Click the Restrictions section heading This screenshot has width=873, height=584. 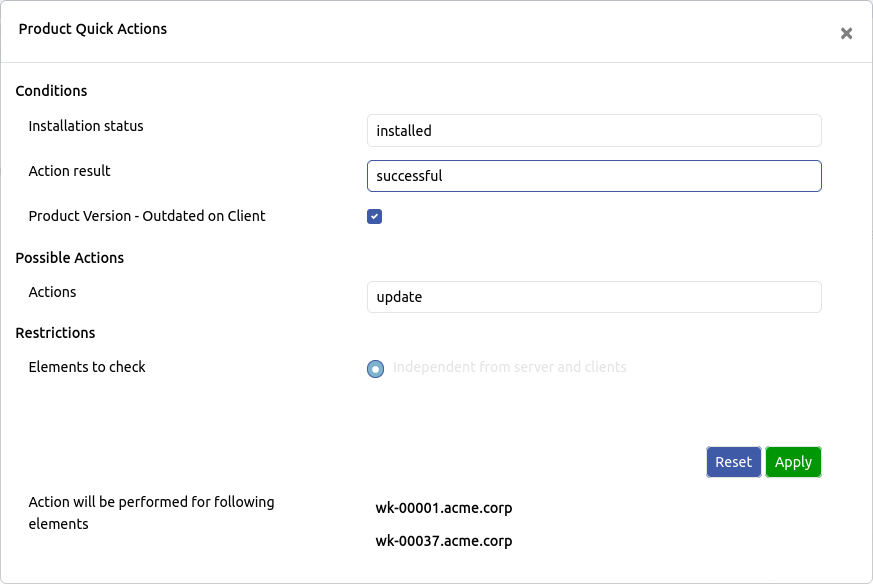(x=55, y=333)
